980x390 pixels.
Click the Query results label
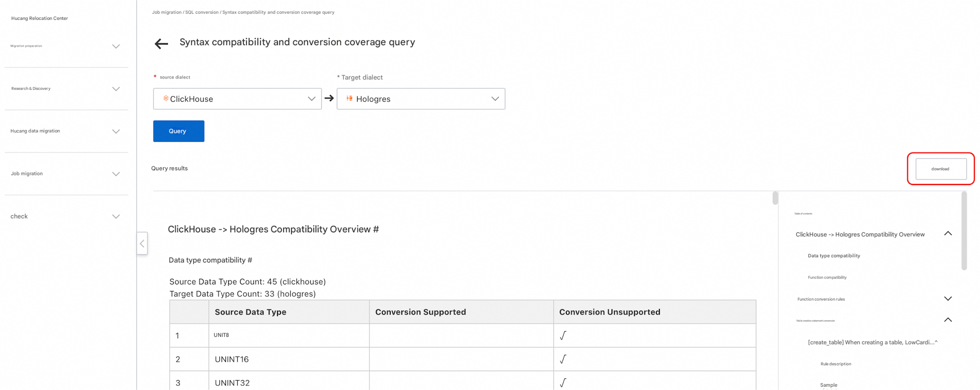(169, 168)
